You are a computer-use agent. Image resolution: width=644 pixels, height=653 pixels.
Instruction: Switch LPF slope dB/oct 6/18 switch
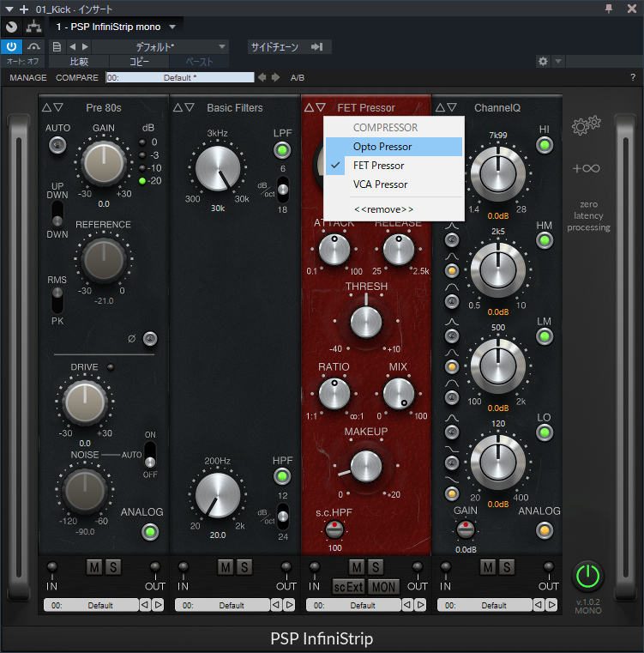(x=283, y=190)
